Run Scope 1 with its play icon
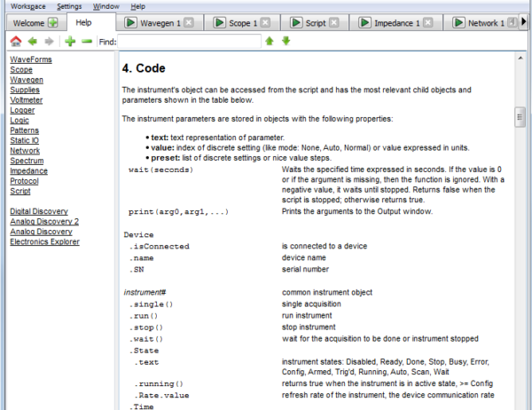The height and width of the screenshot is (410, 532). click(219, 23)
